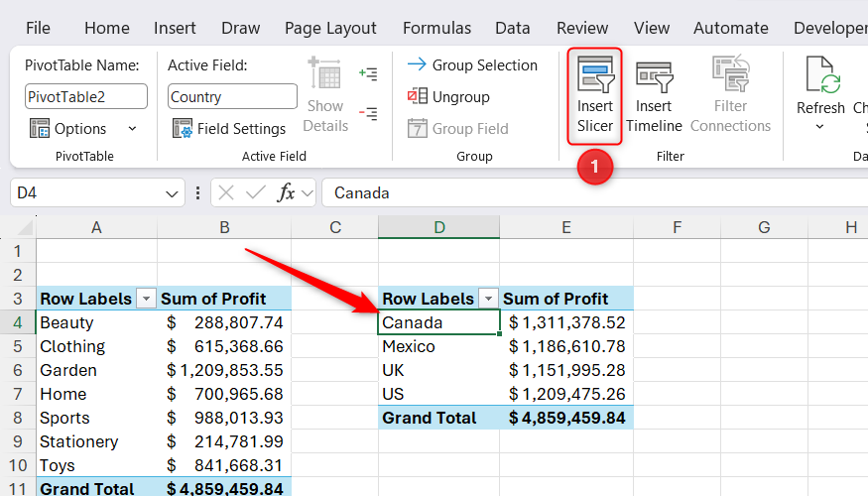The width and height of the screenshot is (868, 496).
Task: Select column D header
Action: 439,227
